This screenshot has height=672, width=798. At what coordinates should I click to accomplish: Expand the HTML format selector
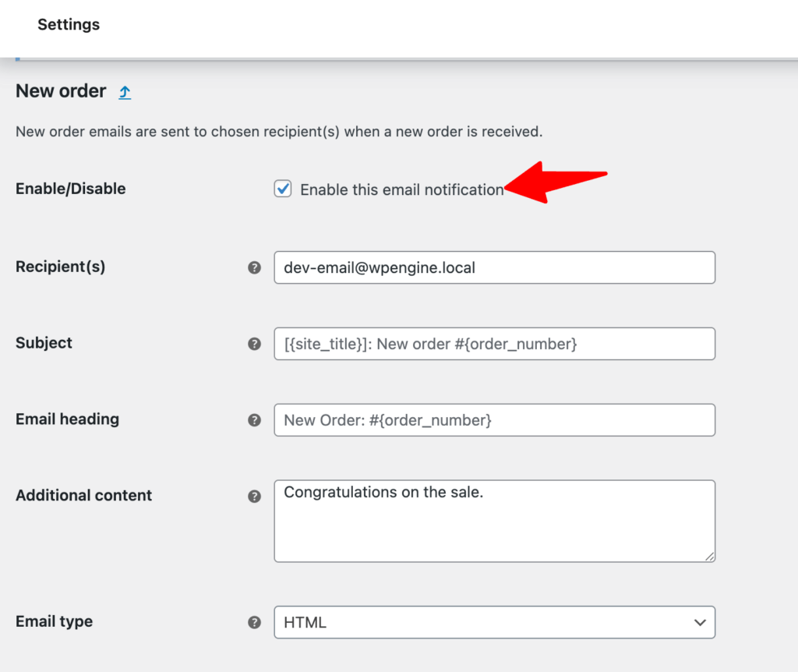(495, 622)
